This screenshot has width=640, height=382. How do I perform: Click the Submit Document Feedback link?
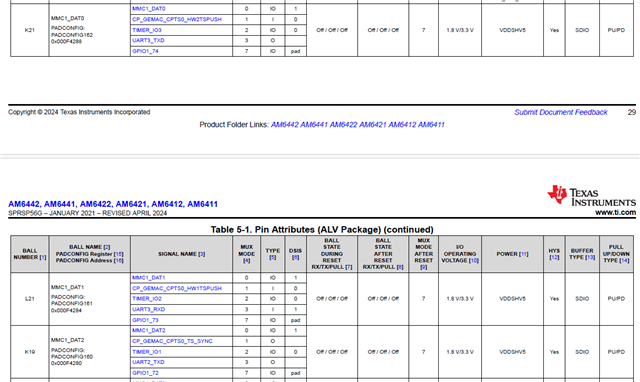[x=561, y=112]
